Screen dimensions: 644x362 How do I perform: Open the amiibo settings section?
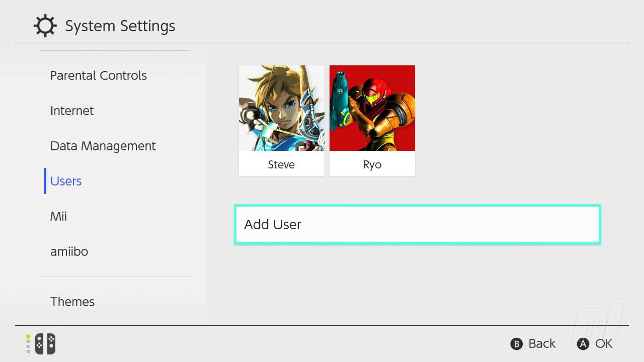click(x=69, y=251)
